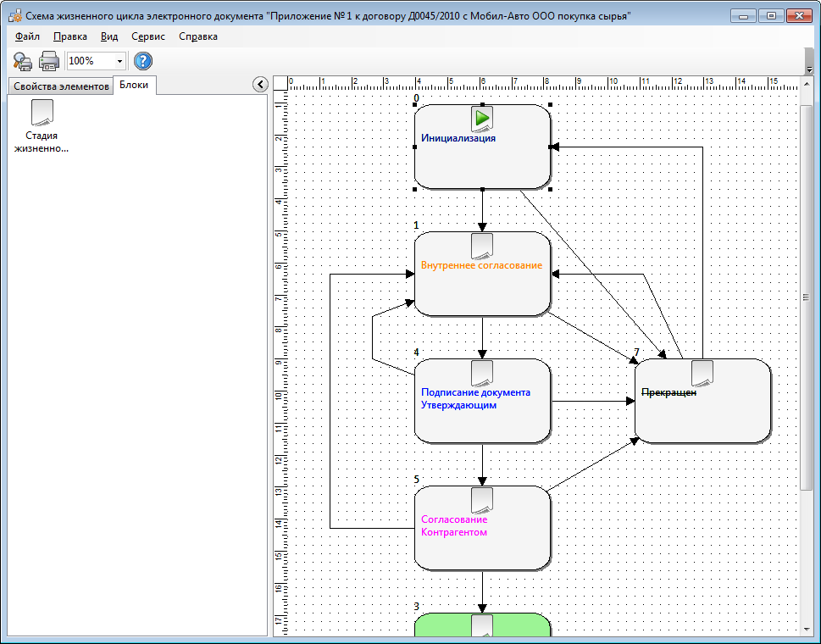The height and width of the screenshot is (644, 821).
Task: Click stage number 5 label
Action: (x=417, y=480)
